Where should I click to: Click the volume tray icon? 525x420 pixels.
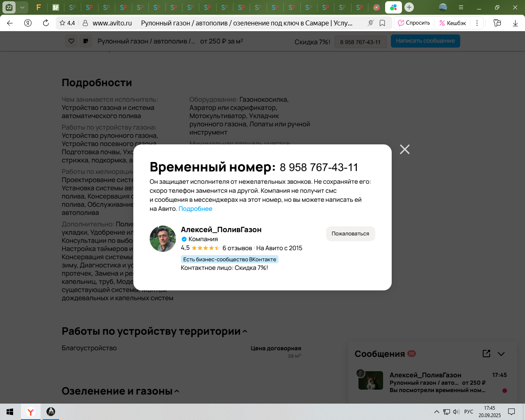(456, 412)
